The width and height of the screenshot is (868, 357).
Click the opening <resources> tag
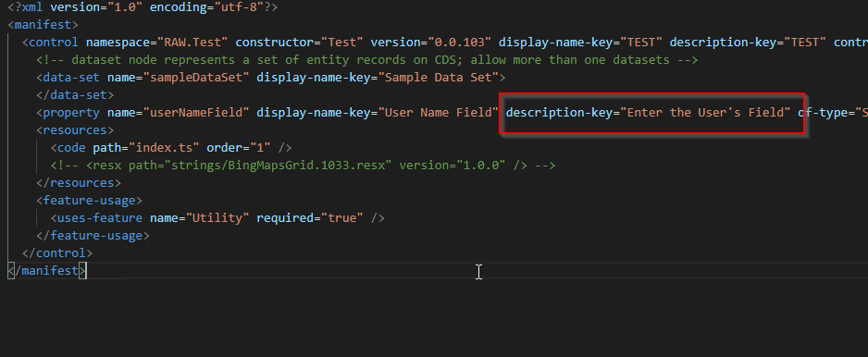[x=75, y=130]
